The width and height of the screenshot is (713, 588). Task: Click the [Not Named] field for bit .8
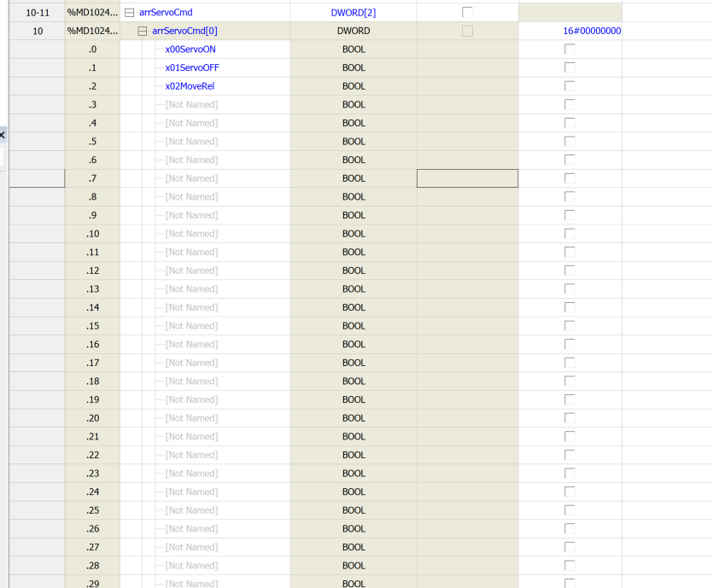191,197
